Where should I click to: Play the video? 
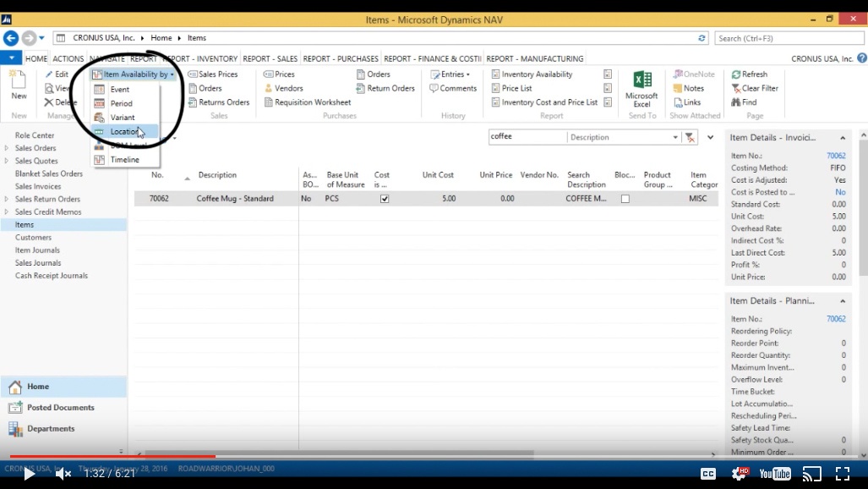(x=29, y=474)
